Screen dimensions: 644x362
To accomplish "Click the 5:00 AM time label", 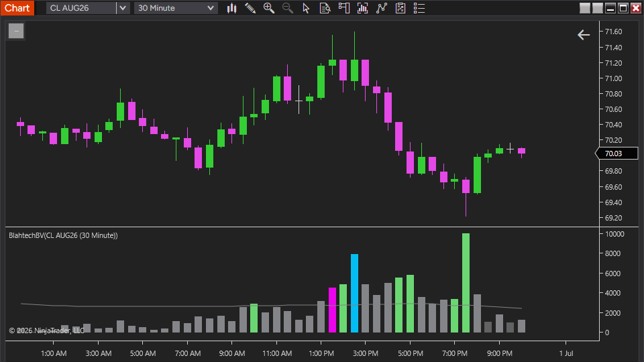I will tap(143, 353).
